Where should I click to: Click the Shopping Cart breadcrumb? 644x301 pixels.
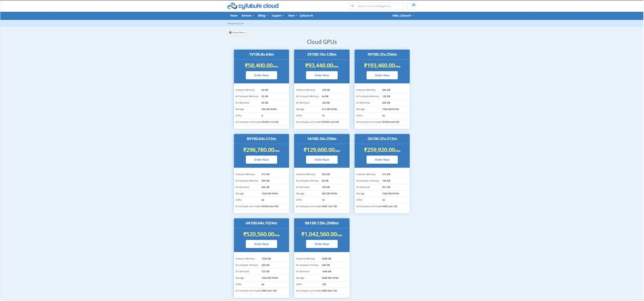click(235, 23)
